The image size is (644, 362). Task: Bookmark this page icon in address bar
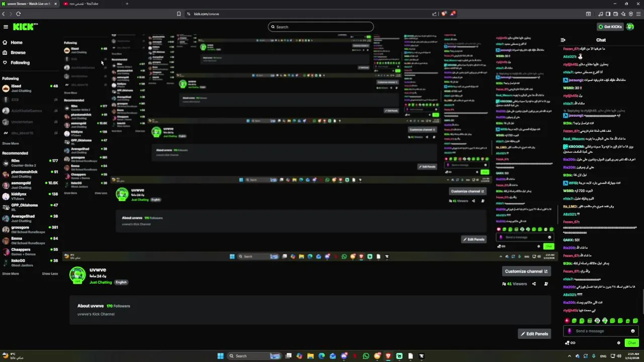(179, 14)
